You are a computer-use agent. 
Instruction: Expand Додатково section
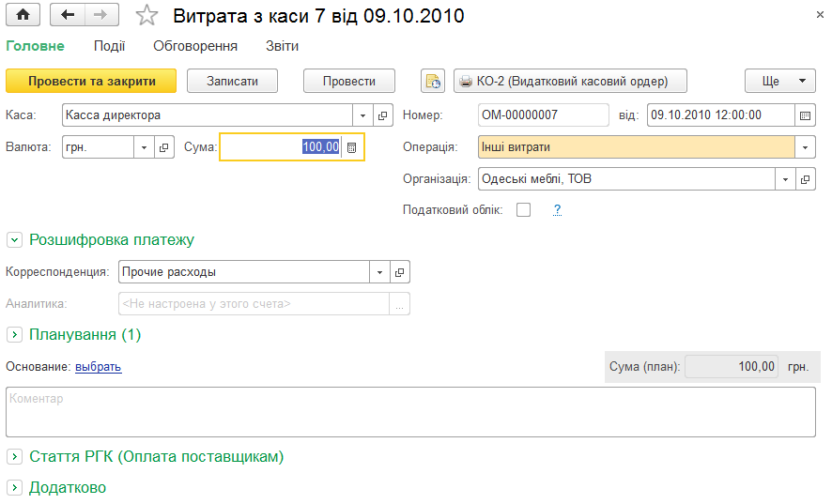14,487
